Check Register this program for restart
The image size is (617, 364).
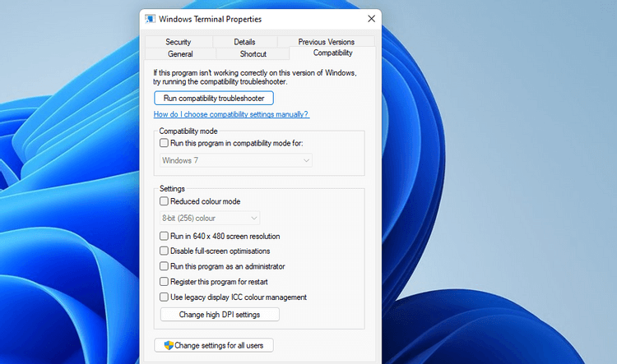(x=164, y=282)
